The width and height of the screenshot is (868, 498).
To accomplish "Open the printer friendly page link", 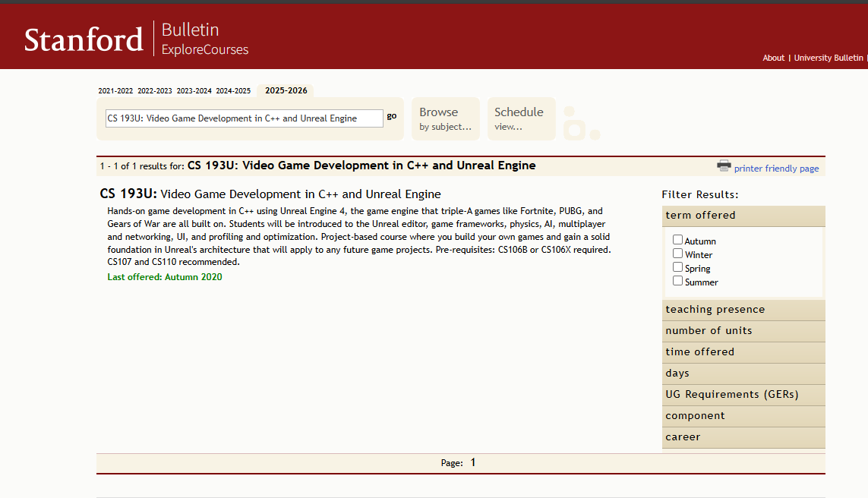I will pyautogui.click(x=776, y=169).
